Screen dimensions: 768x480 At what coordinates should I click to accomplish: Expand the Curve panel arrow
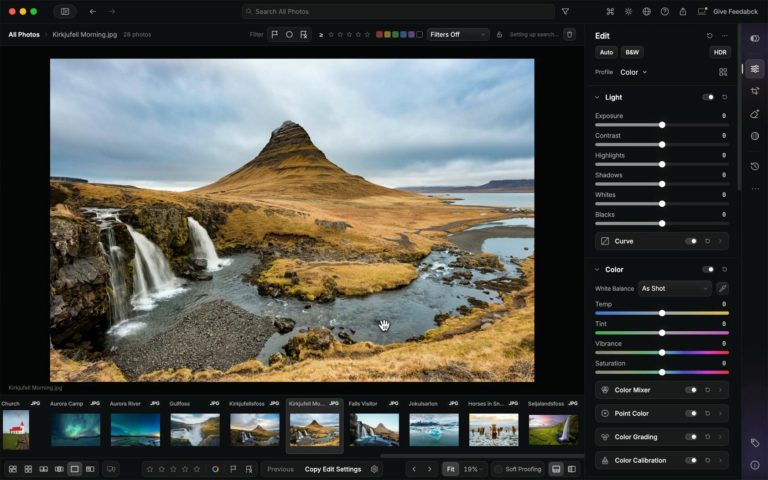point(720,241)
